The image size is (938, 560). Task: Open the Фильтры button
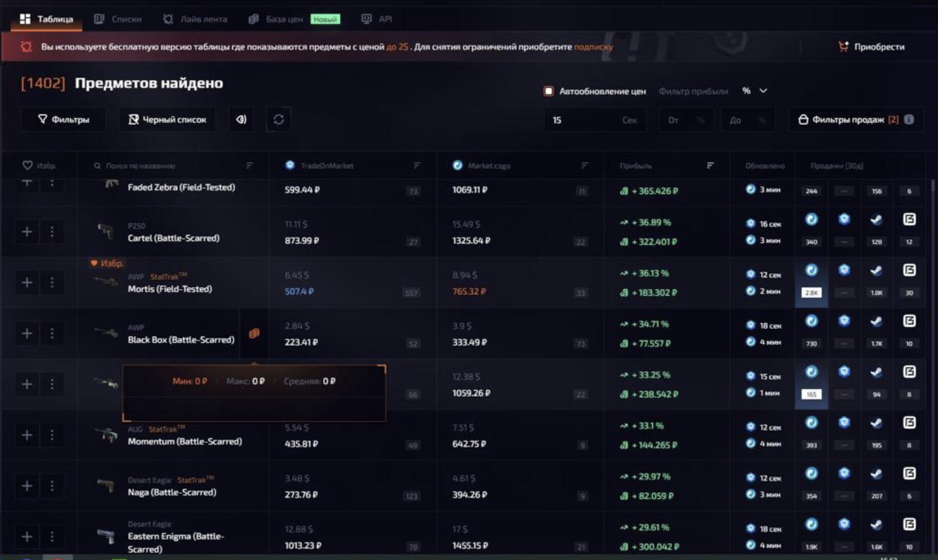(63, 119)
